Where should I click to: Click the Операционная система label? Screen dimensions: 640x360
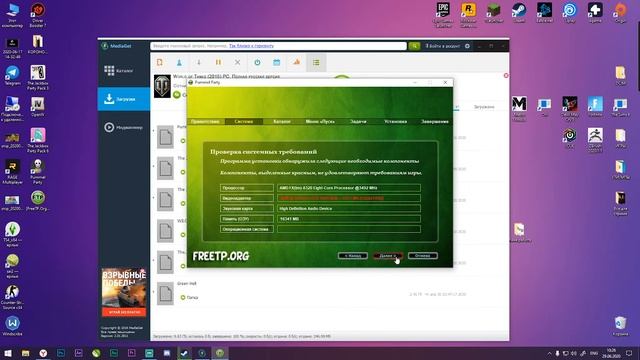(247, 229)
